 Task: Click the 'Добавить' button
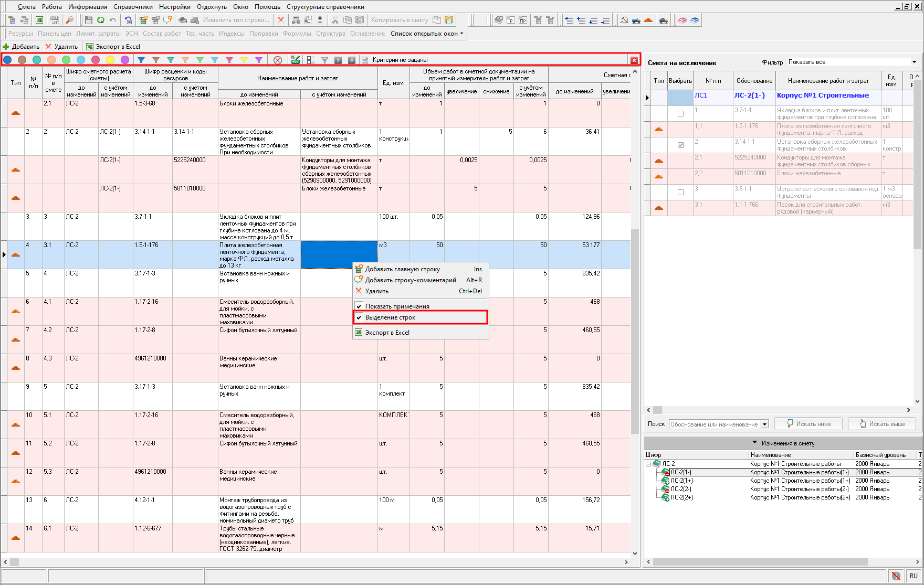[x=22, y=47]
